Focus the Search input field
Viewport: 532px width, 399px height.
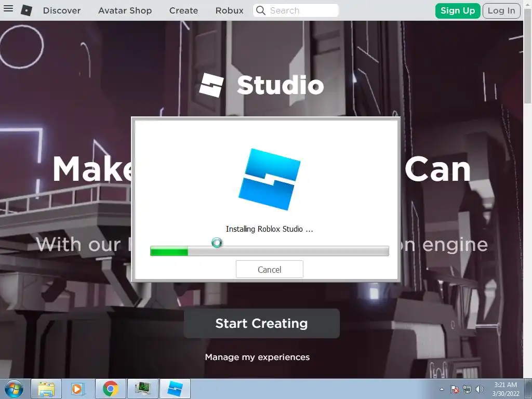(x=296, y=10)
